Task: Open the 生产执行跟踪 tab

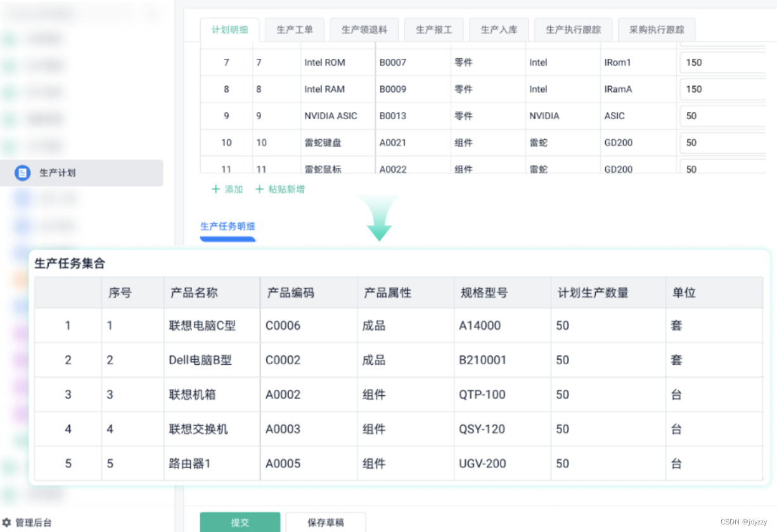Action: pyautogui.click(x=574, y=30)
